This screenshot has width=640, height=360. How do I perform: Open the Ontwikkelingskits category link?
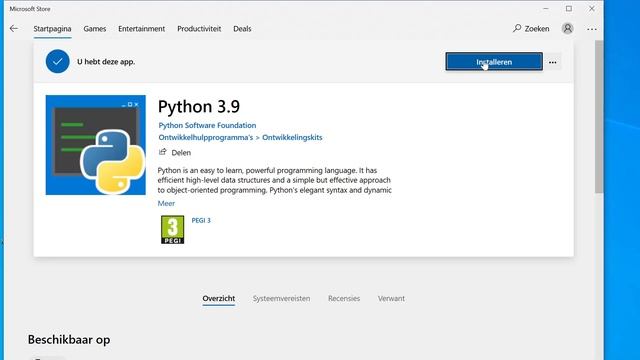[x=292, y=138]
